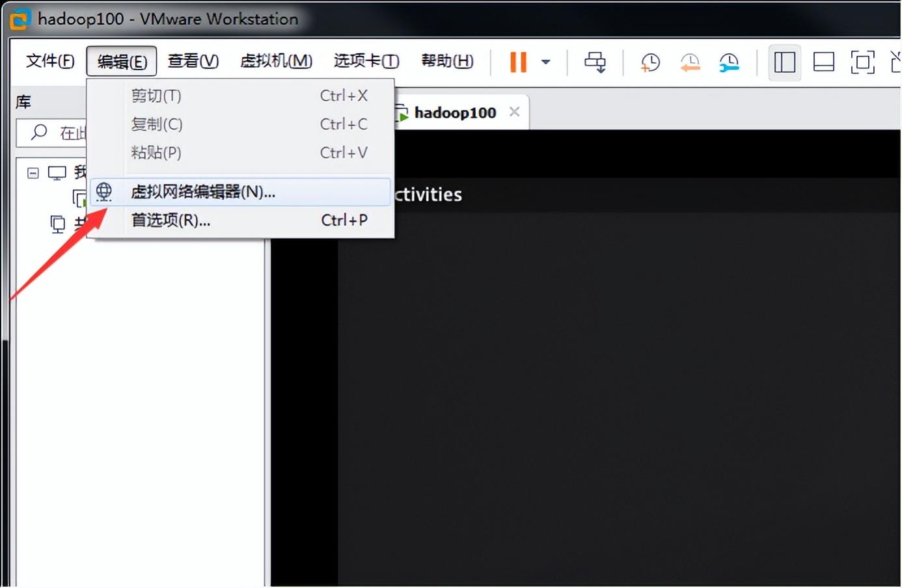Screen dimensions: 902x588
Task: Choose 粘贴(P) from the edit menu
Action: (241, 153)
